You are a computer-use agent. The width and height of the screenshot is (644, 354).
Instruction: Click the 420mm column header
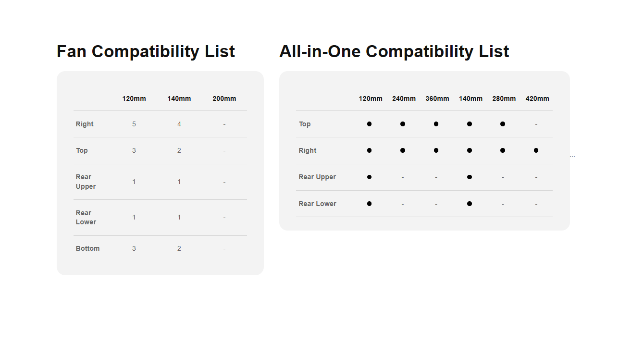(537, 98)
